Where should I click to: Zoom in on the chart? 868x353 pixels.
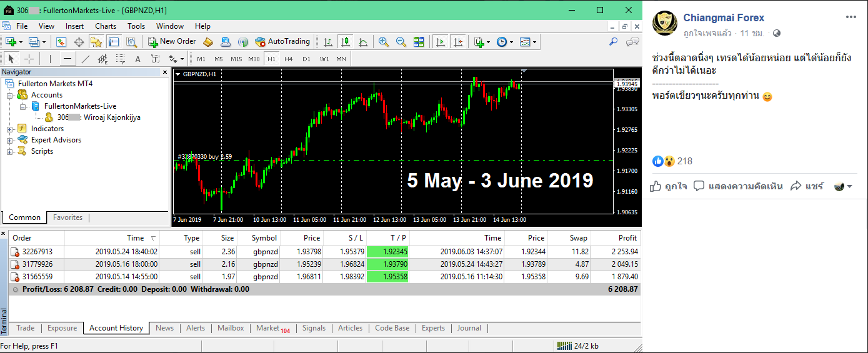(x=384, y=42)
